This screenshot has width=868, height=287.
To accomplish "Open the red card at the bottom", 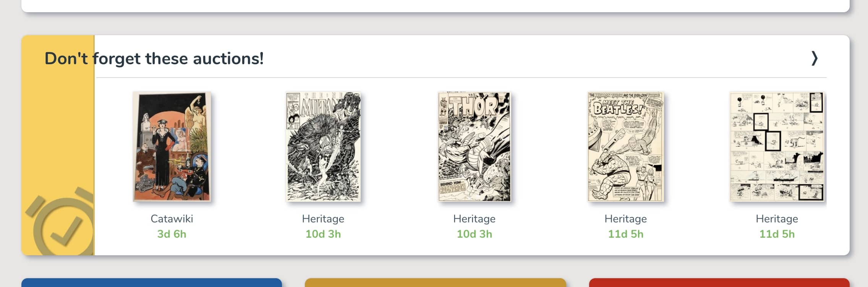I will click(x=719, y=283).
